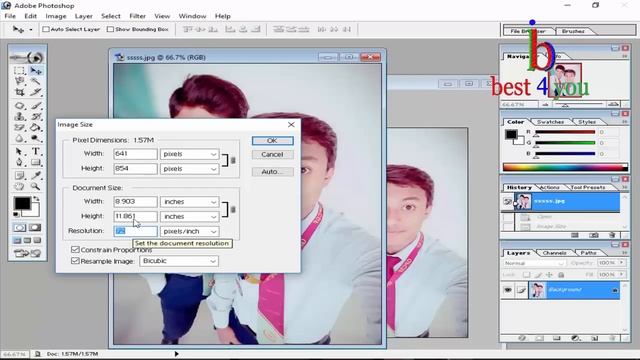Hide the Background layer eye icon
This screenshot has width=640, height=360.
coord(508,290)
